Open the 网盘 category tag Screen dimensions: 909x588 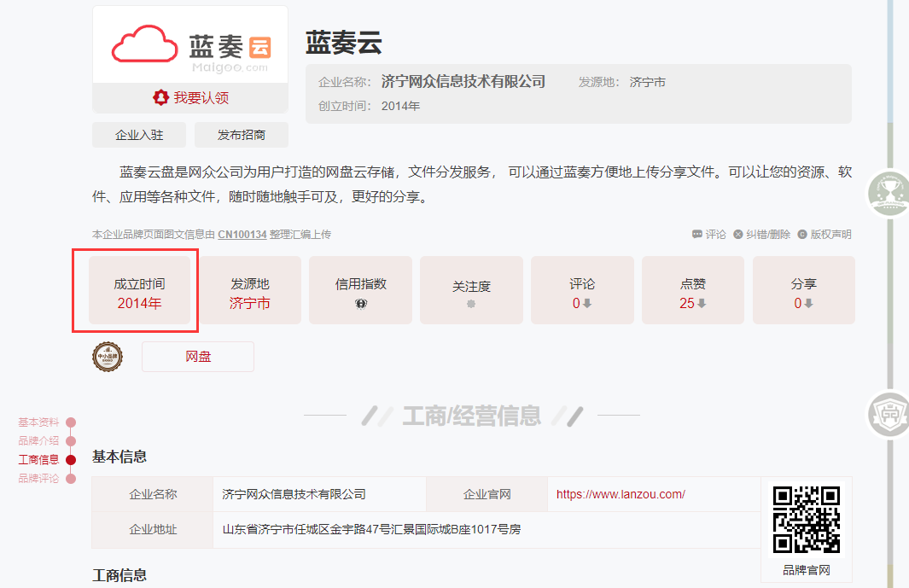(x=198, y=357)
